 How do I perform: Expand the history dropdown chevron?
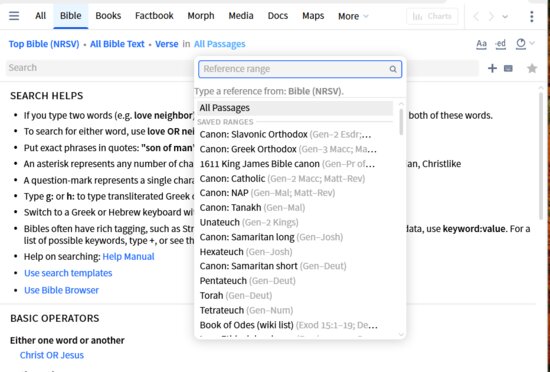click(x=505, y=16)
